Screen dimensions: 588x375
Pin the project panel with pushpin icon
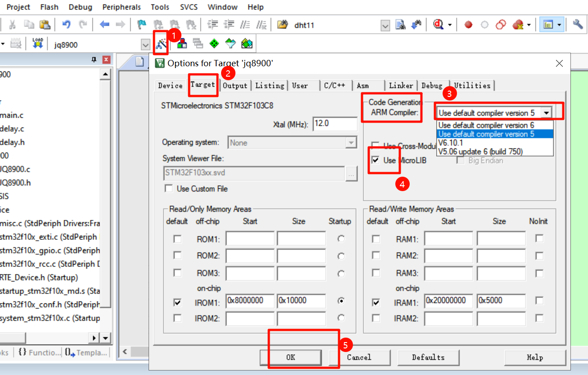point(94,59)
